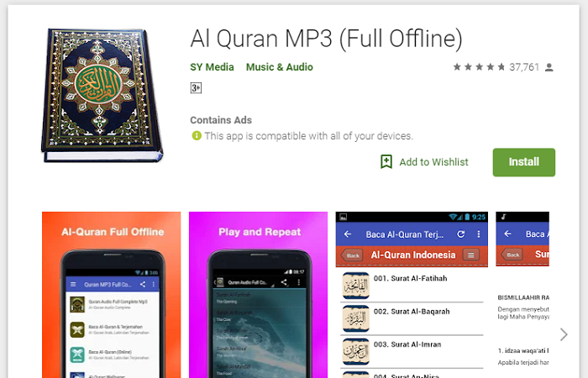The width and height of the screenshot is (588, 378).
Task: Click the reviewer person icon beside 37,761
Action: 549,67
